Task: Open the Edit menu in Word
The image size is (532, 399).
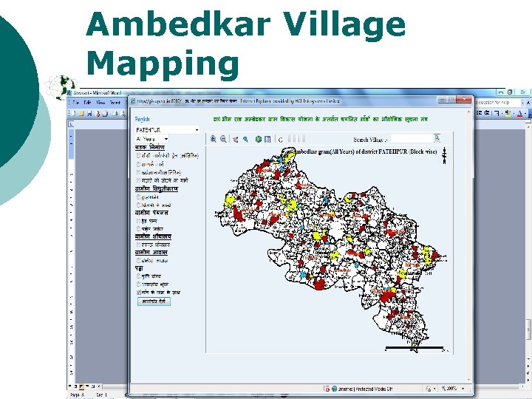Action: tap(87, 103)
